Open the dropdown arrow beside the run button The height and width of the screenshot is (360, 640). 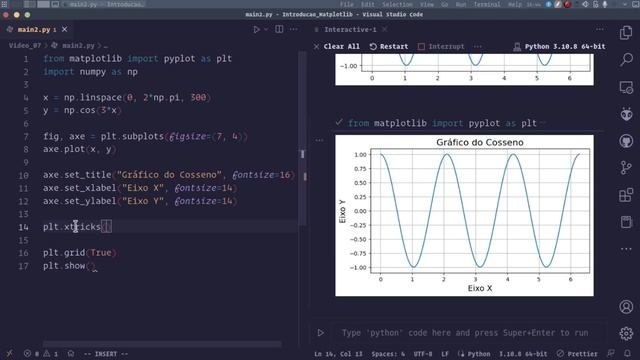point(266,29)
